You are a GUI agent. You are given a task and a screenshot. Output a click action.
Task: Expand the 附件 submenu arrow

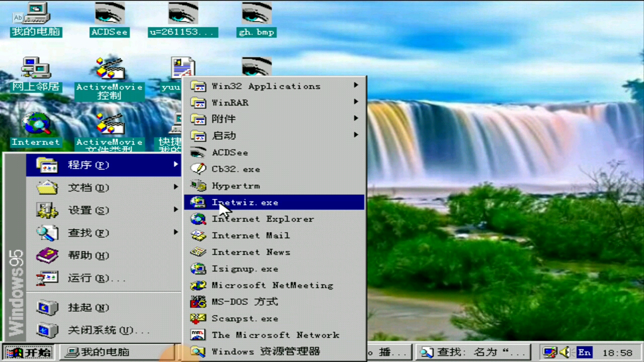coord(356,119)
